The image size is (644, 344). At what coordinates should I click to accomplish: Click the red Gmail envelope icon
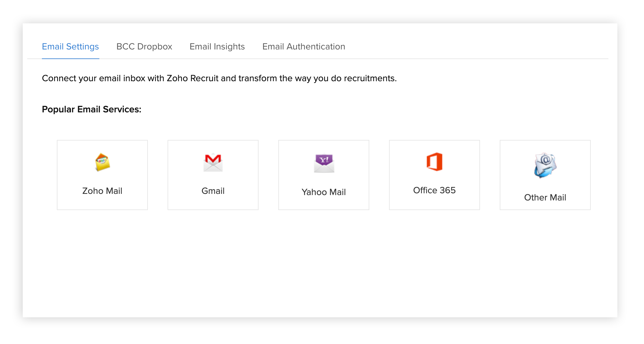coord(212,162)
